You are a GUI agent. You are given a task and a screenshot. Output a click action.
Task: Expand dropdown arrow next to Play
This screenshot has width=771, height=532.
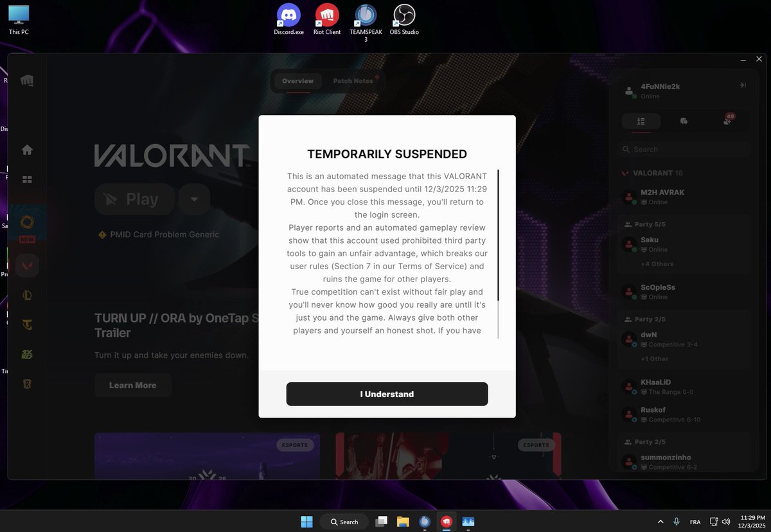coord(194,199)
